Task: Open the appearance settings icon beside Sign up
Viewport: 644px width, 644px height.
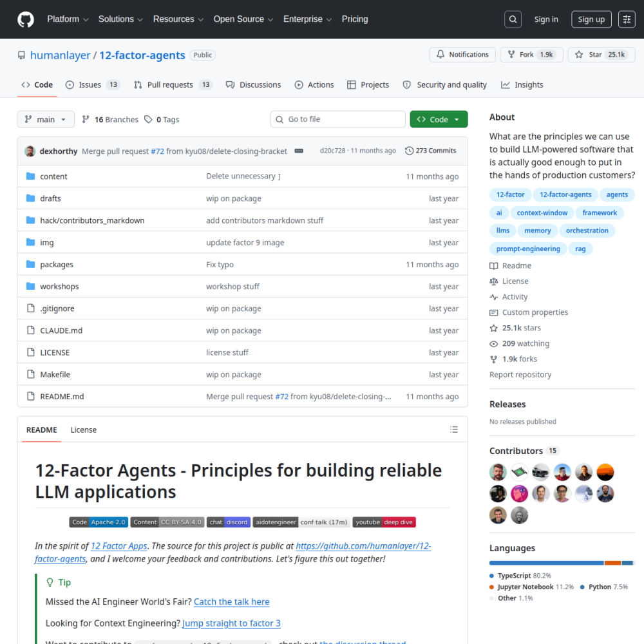Action: click(627, 19)
